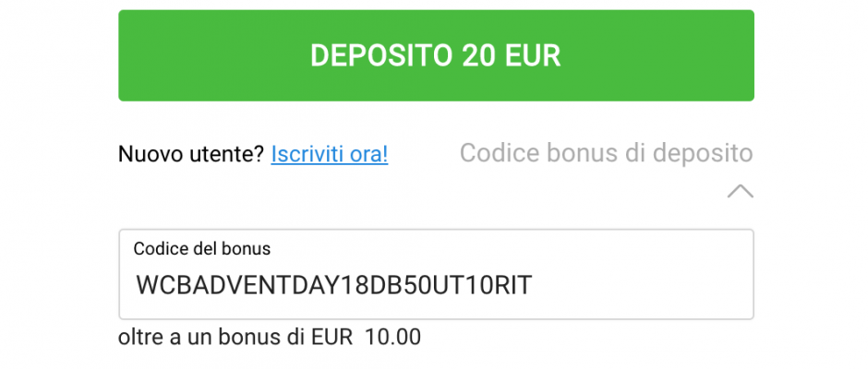Click the WCB prefix of bonus code
Viewport: 868px width, 369px height.
pos(163,285)
